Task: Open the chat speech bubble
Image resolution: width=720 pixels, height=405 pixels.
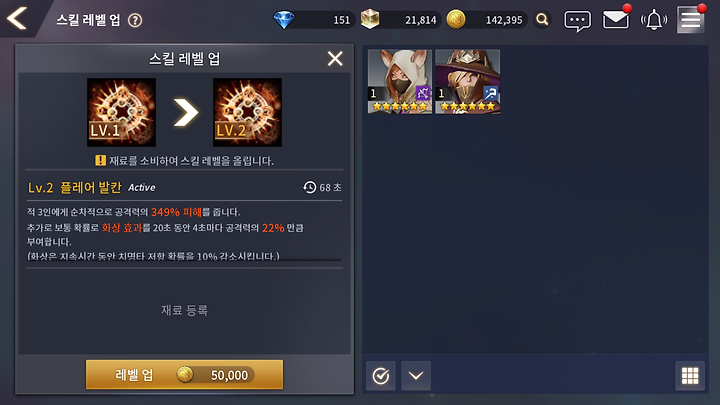Action: (x=577, y=21)
